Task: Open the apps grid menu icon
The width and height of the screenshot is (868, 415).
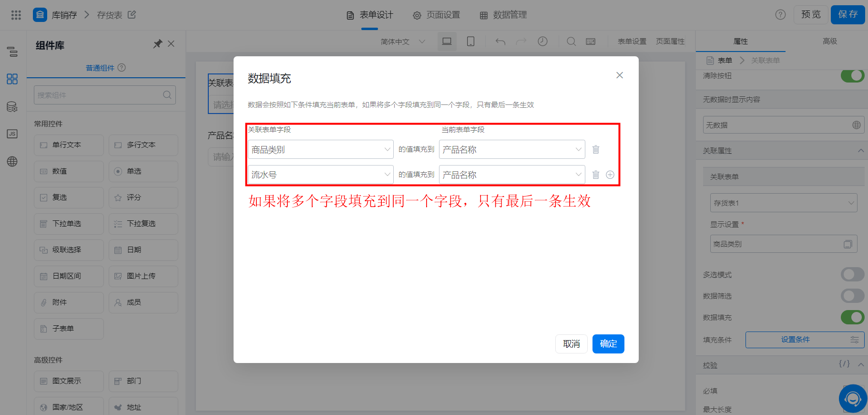Action: coord(16,15)
